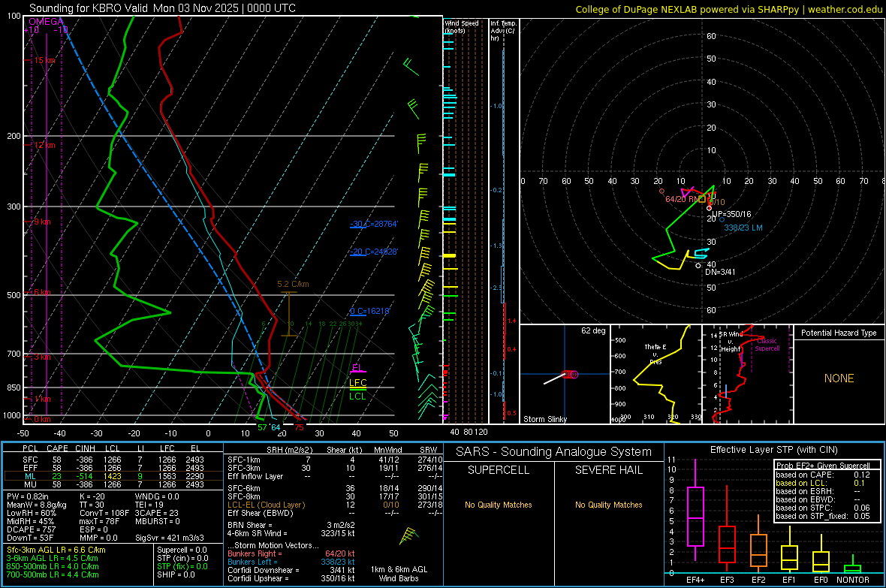This screenshot has width=886, height=588.
Task: Click No Quality Matches under SEVERE HAIL
Action: click(608, 505)
